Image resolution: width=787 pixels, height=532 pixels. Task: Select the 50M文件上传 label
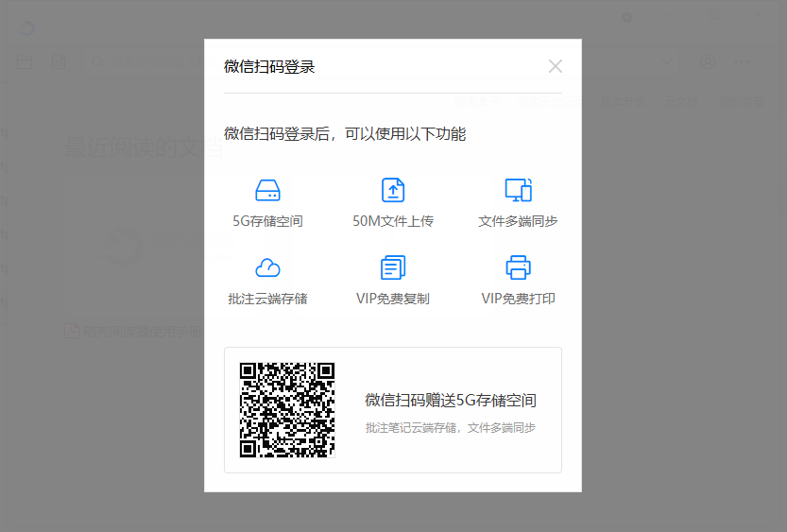point(393,221)
